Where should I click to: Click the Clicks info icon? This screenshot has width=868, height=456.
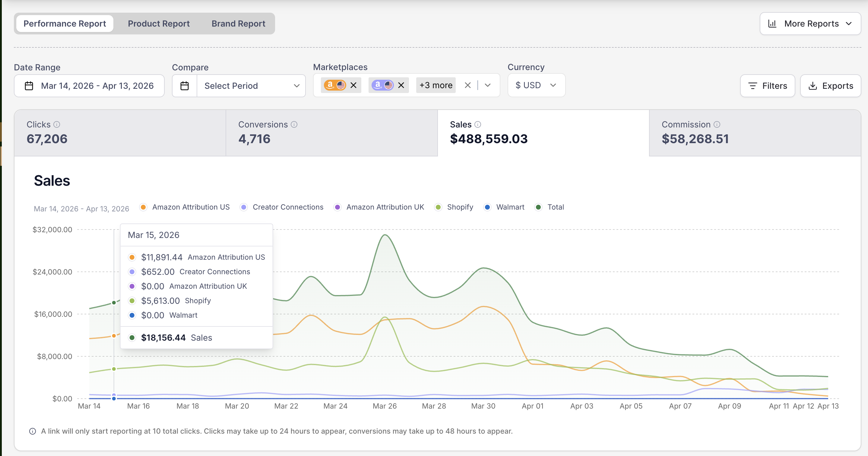57,124
